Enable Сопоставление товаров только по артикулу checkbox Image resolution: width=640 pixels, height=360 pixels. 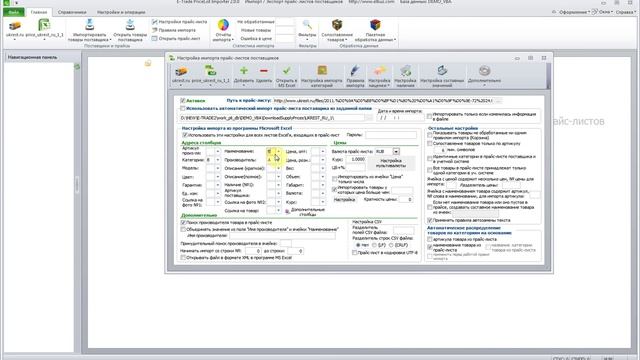(430, 144)
